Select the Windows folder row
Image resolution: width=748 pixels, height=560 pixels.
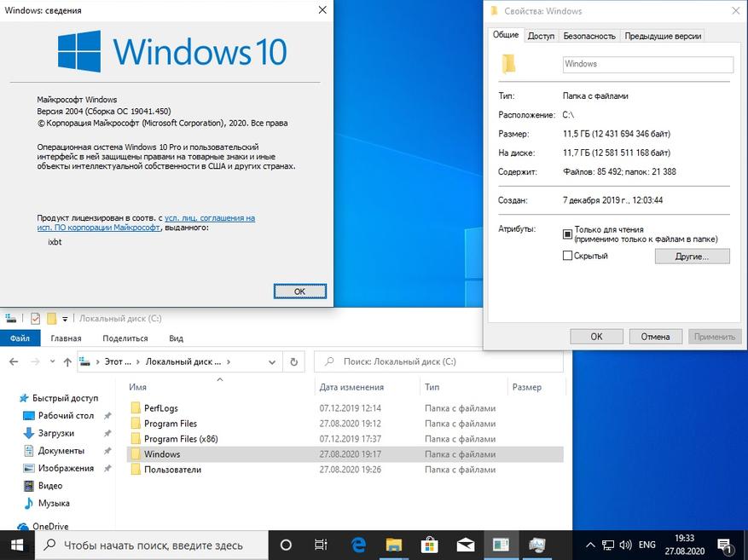[x=345, y=454]
